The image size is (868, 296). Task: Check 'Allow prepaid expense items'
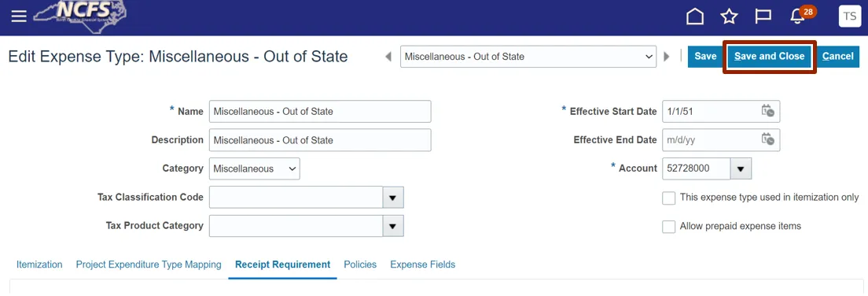pyautogui.click(x=669, y=227)
